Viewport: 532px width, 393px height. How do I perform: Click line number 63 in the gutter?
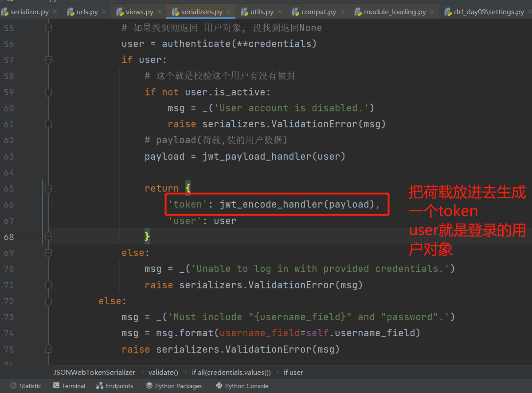[9, 157]
